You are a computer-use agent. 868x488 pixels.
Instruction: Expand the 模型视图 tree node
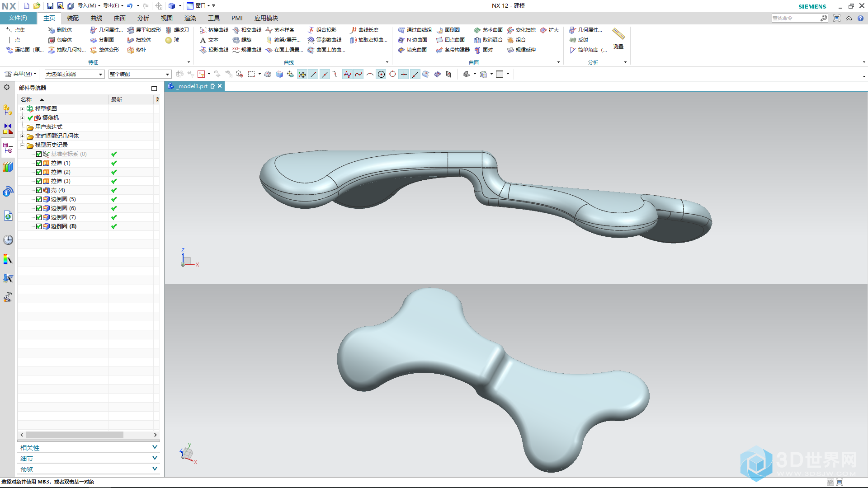22,109
